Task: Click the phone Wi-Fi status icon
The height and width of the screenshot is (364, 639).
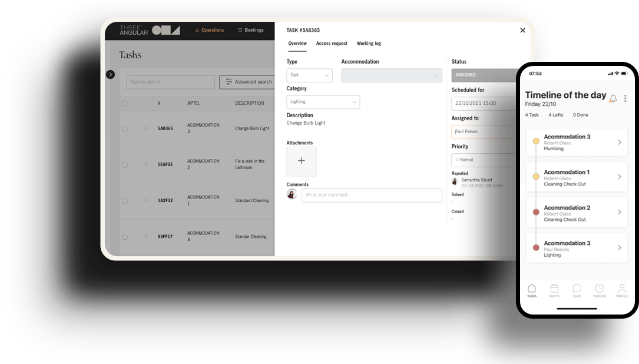Action: click(x=617, y=74)
